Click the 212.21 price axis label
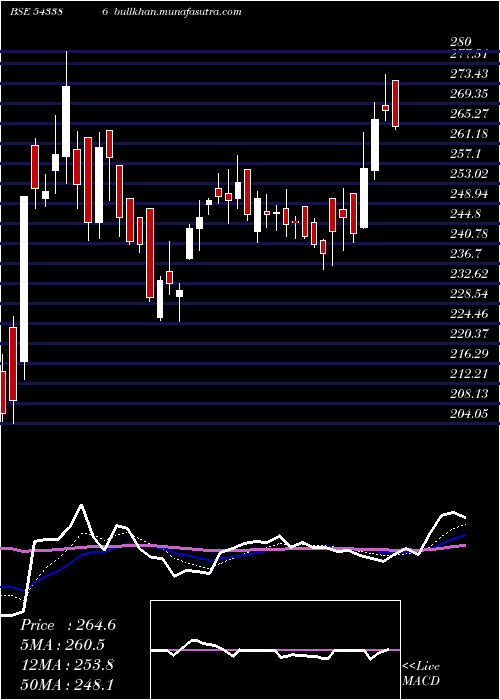The image size is (500, 700). coord(469,374)
